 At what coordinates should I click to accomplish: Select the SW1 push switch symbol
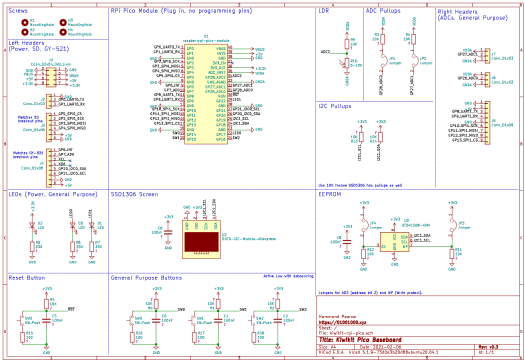[193, 321]
